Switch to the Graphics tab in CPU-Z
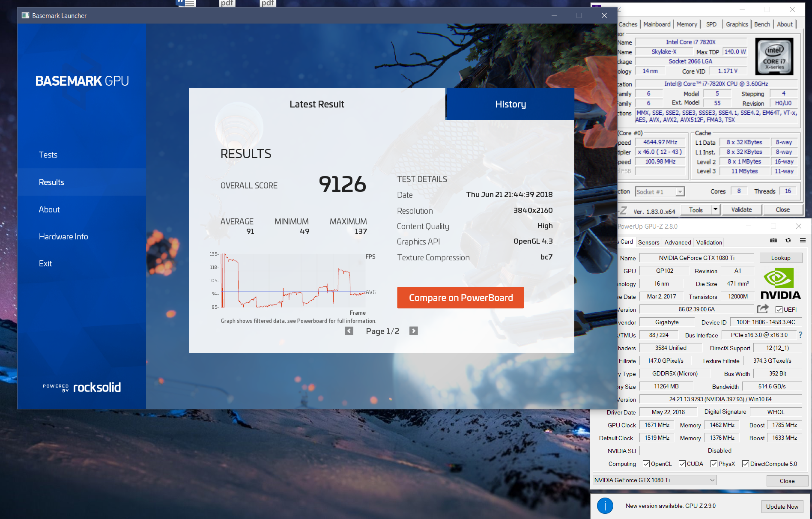The image size is (812, 519). (737, 24)
